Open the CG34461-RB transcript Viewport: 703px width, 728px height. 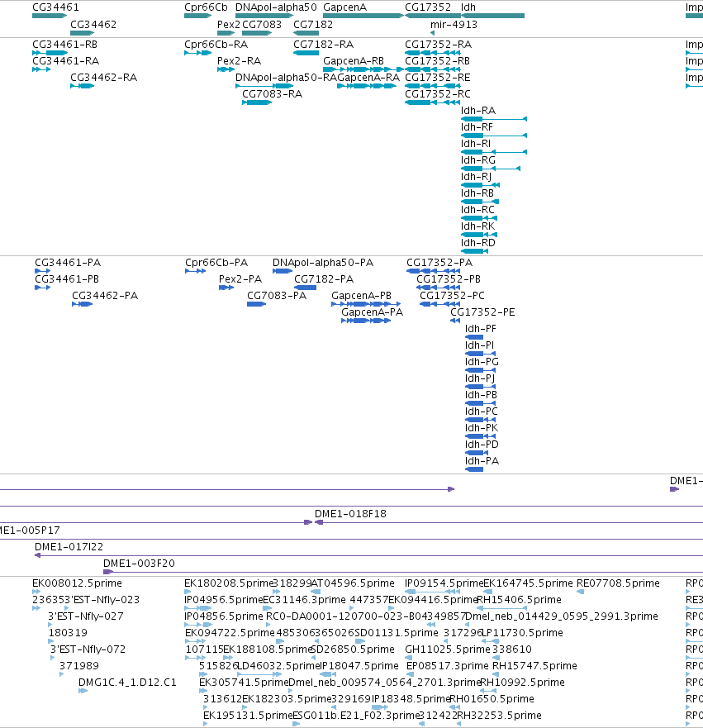pyautogui.click(x=50, y=53)
